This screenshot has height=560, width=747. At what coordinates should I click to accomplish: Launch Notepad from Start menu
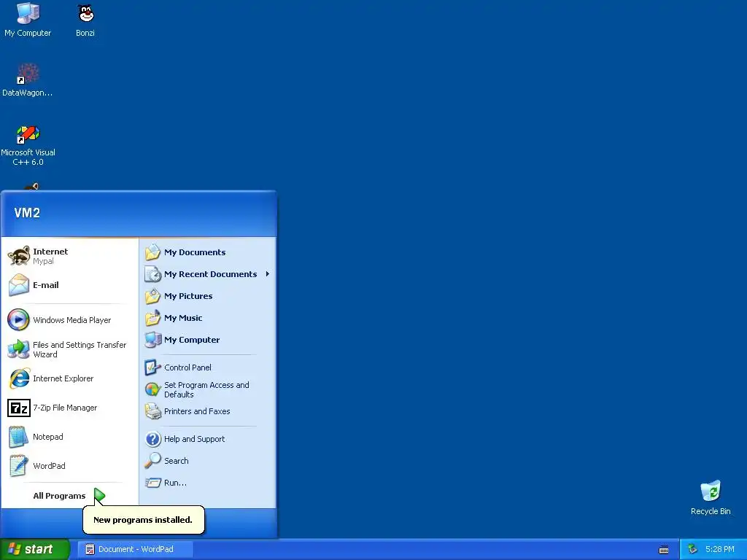[18, 437]
